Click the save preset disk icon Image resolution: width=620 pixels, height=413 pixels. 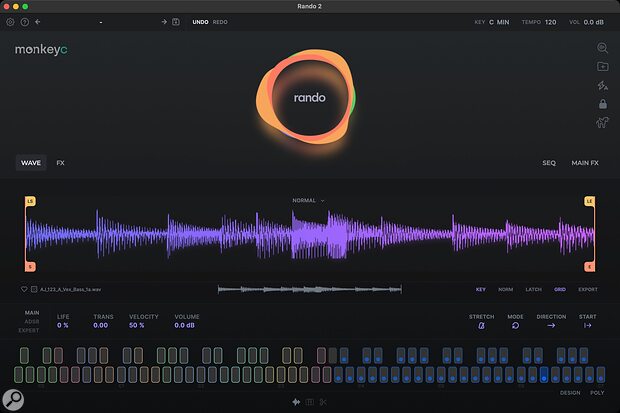click(176, 22)
